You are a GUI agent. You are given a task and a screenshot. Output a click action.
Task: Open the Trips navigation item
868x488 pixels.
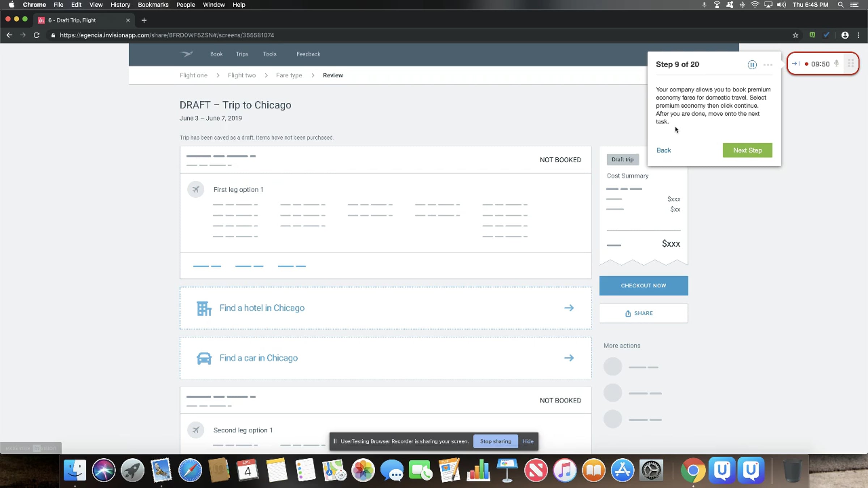[x=242, y=54]
